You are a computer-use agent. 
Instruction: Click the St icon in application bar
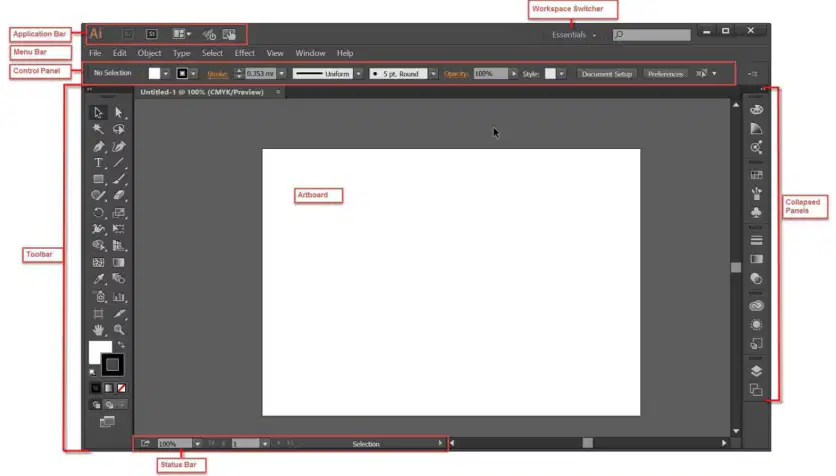click(152, 34)
